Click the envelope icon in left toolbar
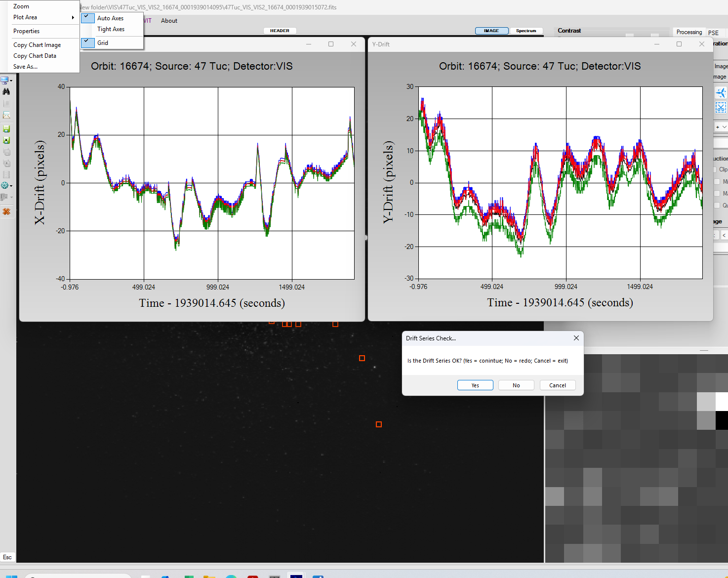The width and height of the screenshot is (728, 578). [x=6, y=115]
